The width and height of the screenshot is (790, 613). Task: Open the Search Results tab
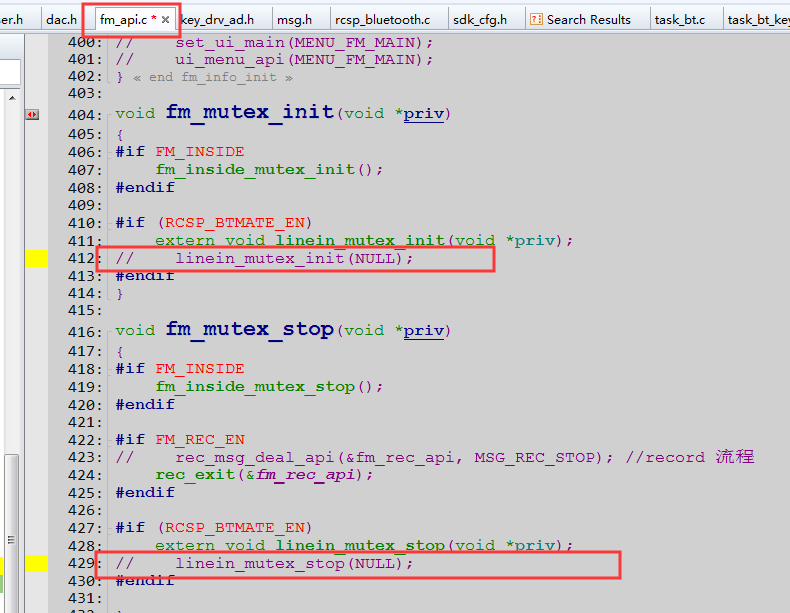click(588, 20)
